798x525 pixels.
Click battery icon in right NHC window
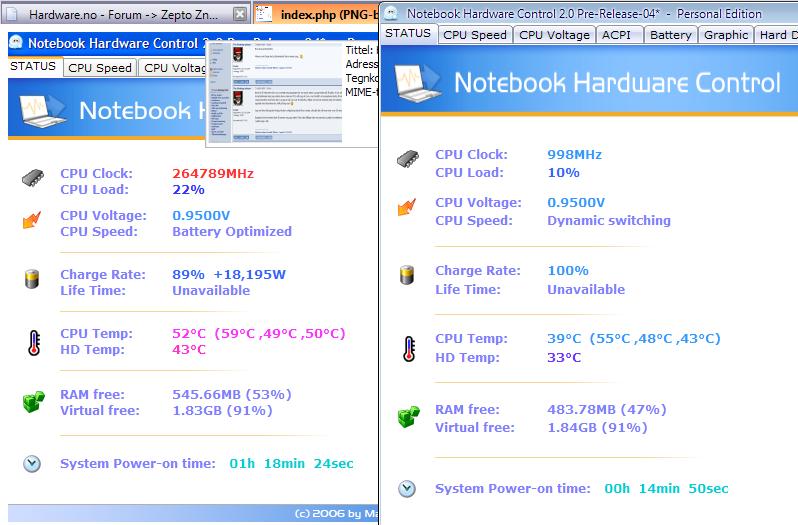pyautogui.click(x=407, y=275)
